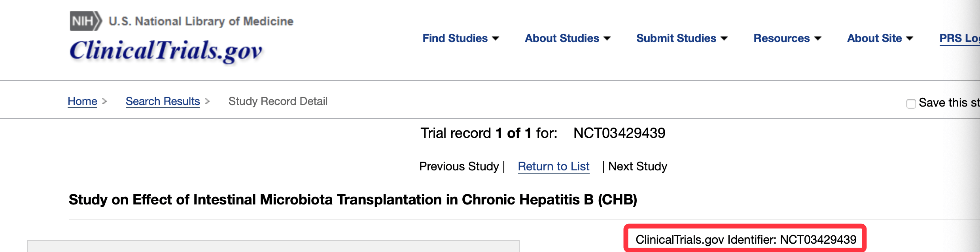Image resolution: width=980 pixels, height=252 pixels.
Task: Click the highlighted ClinicalTrials.gov Identifier box
Action: tap(745, 239)
